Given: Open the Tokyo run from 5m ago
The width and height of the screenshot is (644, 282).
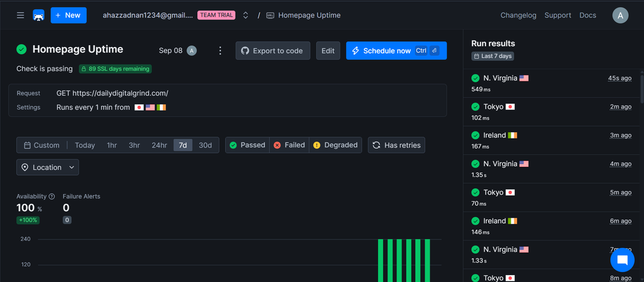Looking at the screenshot, I should [x=552, y=198].
